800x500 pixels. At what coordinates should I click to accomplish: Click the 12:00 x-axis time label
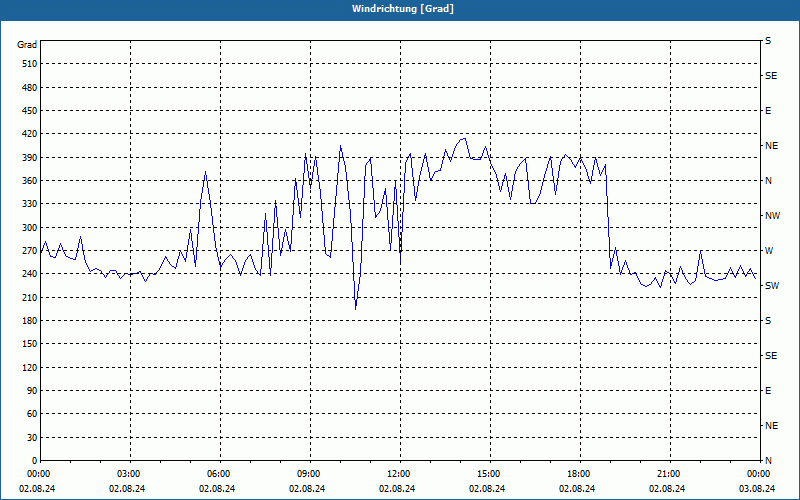click(397, 474)
